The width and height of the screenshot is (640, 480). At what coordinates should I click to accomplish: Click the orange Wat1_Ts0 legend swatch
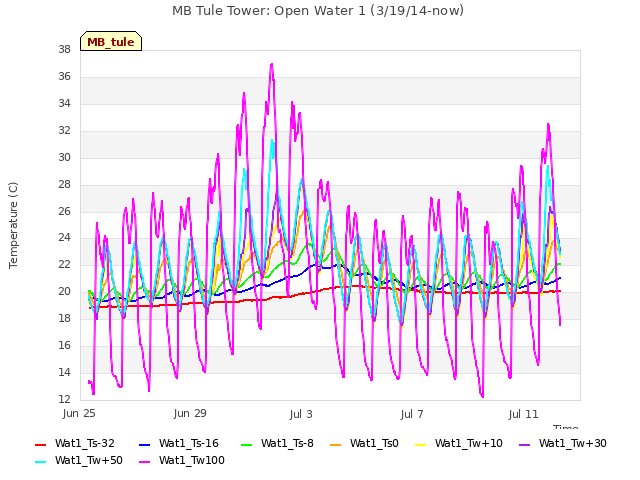[x=336, y=444]
